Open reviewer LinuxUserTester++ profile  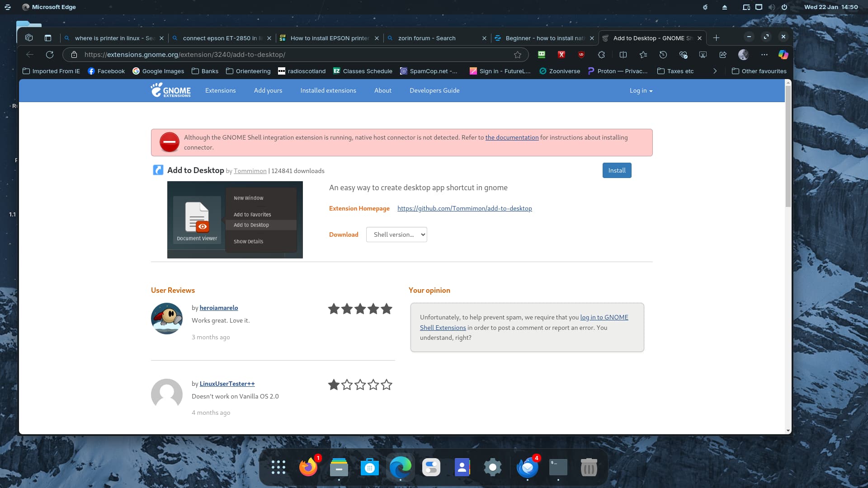[227, 384]
